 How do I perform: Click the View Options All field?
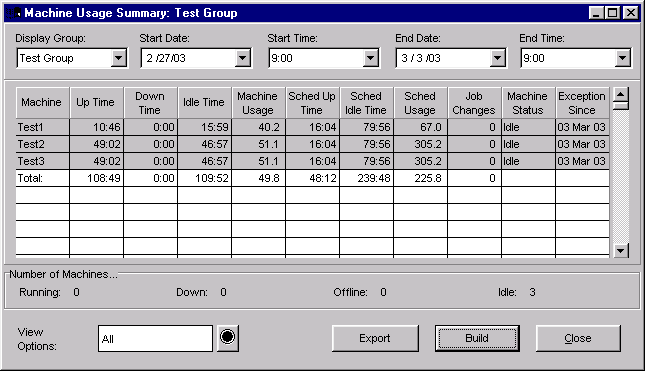click(x=155, y=339)
